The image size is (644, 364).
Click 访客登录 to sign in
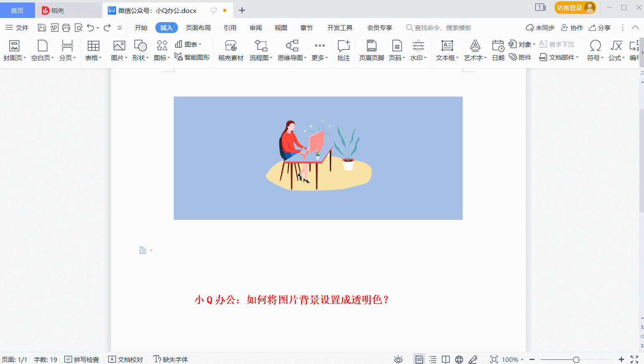click(570, 7)
